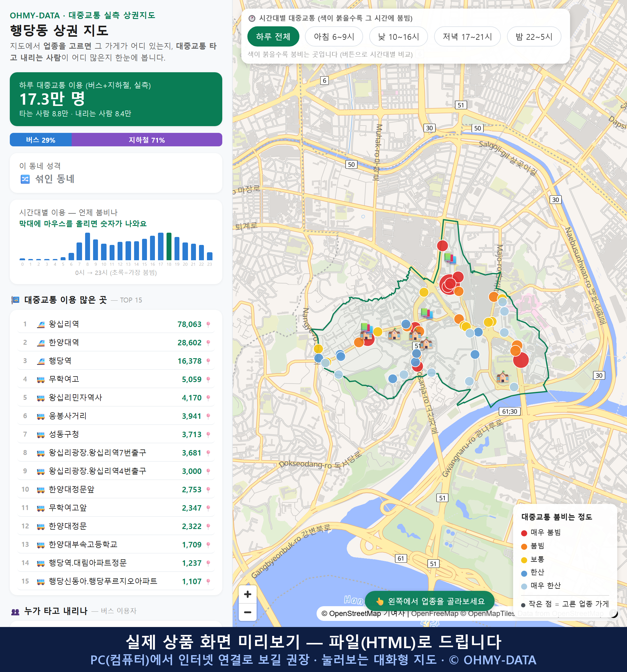Click the 왼쪽에서 업종을 골라보세요 banner

(x=430, y=601)
